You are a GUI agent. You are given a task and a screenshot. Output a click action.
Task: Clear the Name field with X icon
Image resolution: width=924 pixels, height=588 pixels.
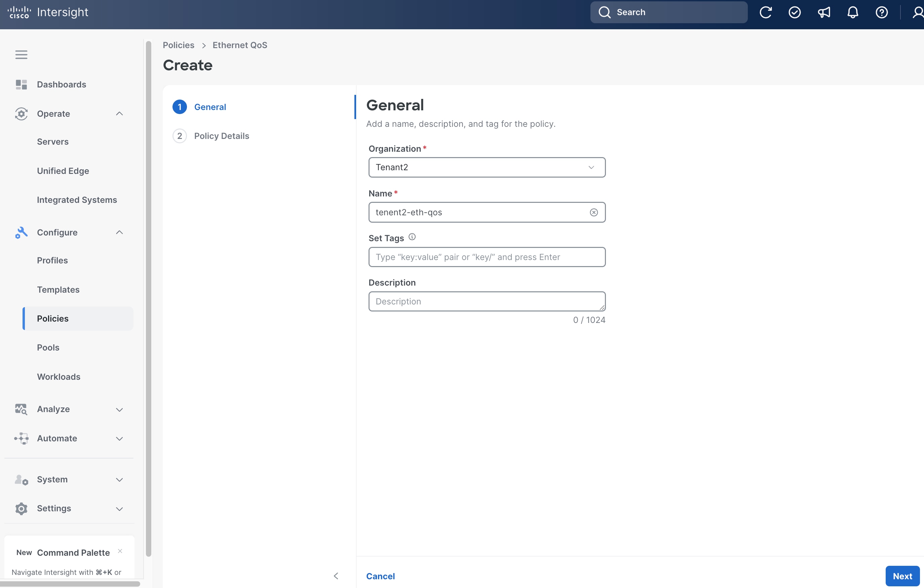tap(593, 212)
